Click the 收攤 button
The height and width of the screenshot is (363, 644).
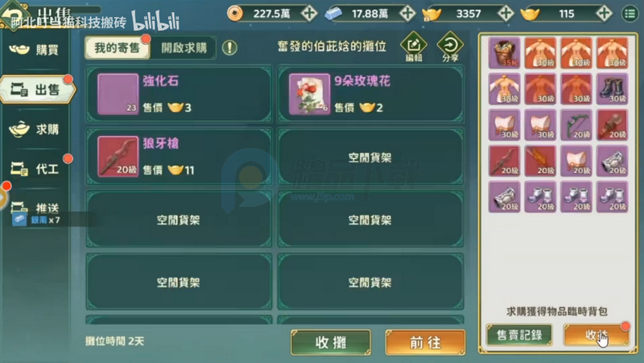point(331,342)
